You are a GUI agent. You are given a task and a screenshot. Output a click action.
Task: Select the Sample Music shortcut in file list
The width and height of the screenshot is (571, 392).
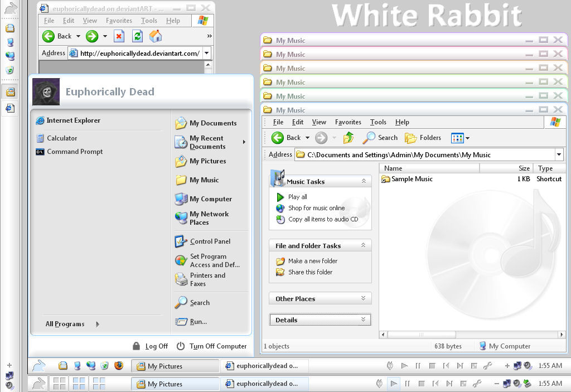click(x=407, y=179)
